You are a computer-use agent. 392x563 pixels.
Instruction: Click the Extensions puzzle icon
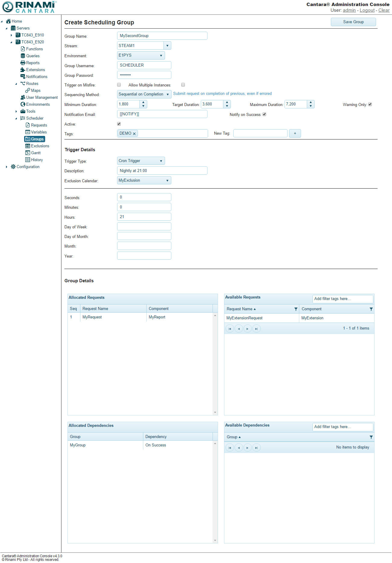tap(23, 70)
